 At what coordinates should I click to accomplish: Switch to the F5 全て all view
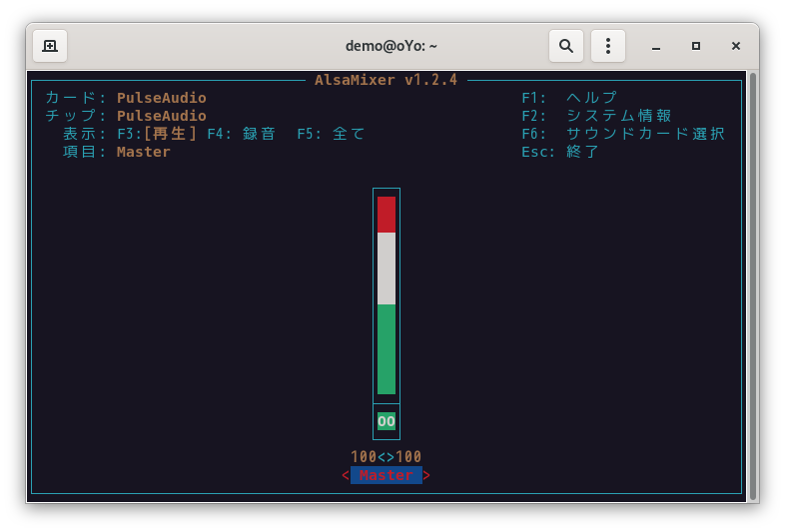tap(332, 134)
